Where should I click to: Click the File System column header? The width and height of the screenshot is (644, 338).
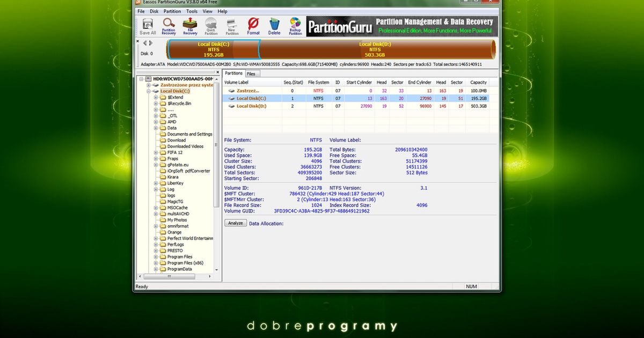319,83
